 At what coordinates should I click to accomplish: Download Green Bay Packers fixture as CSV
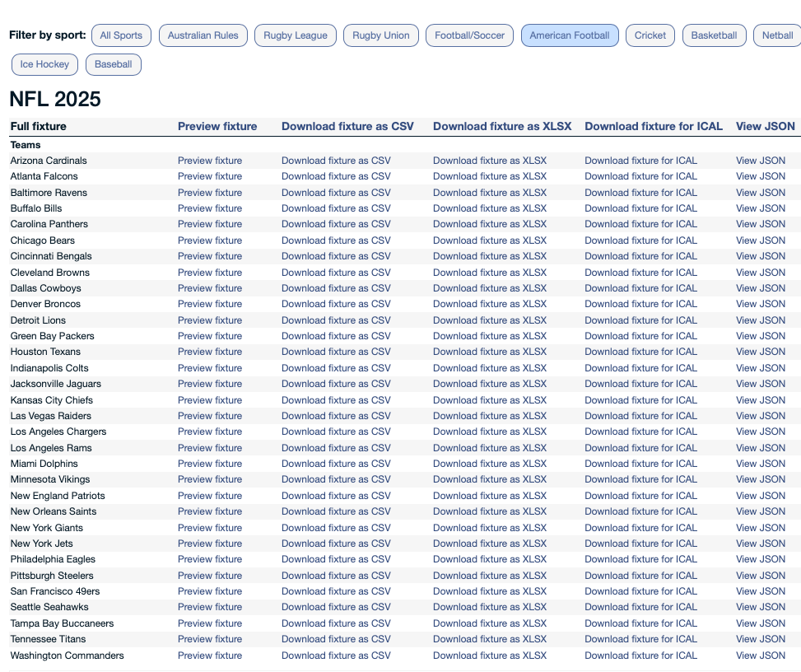336,336
